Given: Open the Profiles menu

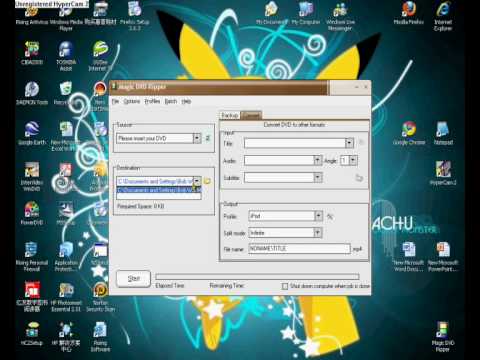Looking at the screenshot, I should point(152,101).
